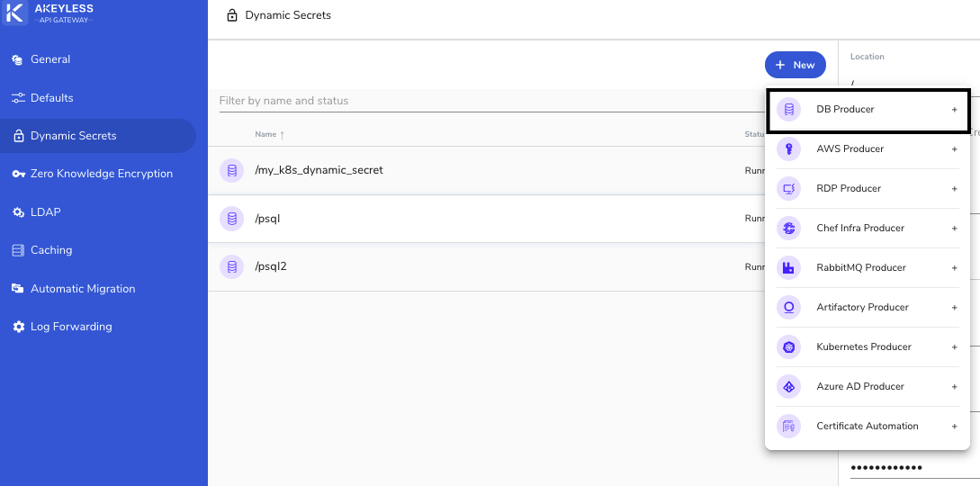This screenshot has width=980, height=486.
Task: Open the Automatic Migration page
Action: pos(98,289)
